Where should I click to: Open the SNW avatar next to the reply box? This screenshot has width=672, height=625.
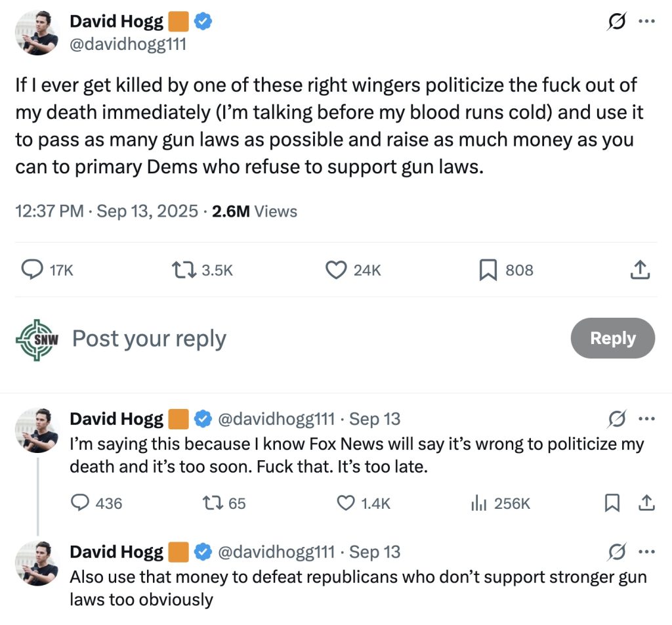36,338
